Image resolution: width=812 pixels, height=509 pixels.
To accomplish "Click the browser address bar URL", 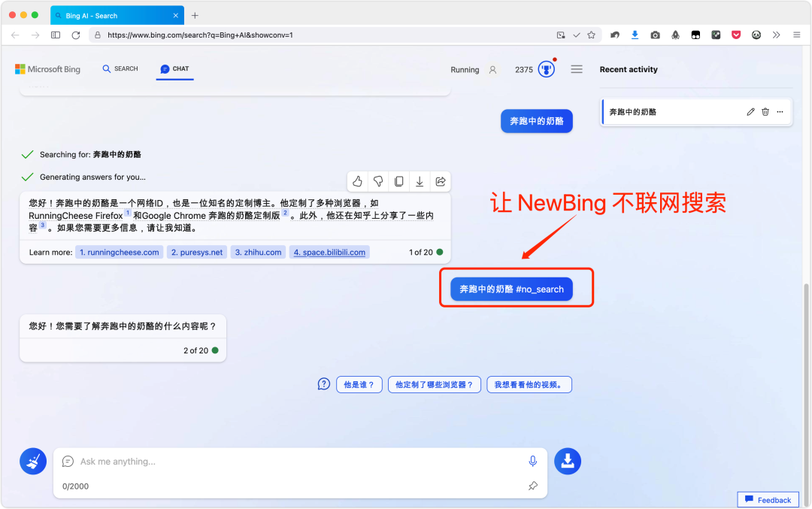I will [x=200, y=35].
